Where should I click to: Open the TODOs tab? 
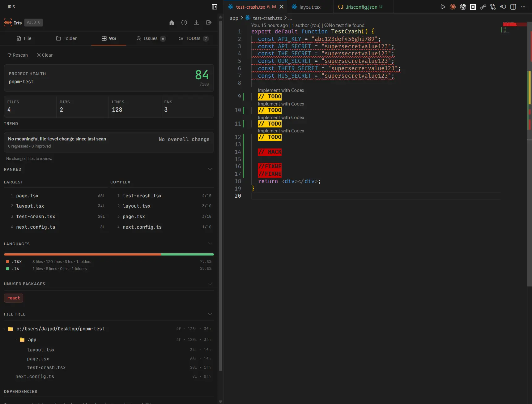pyautogui.click(x=194, y=38)
